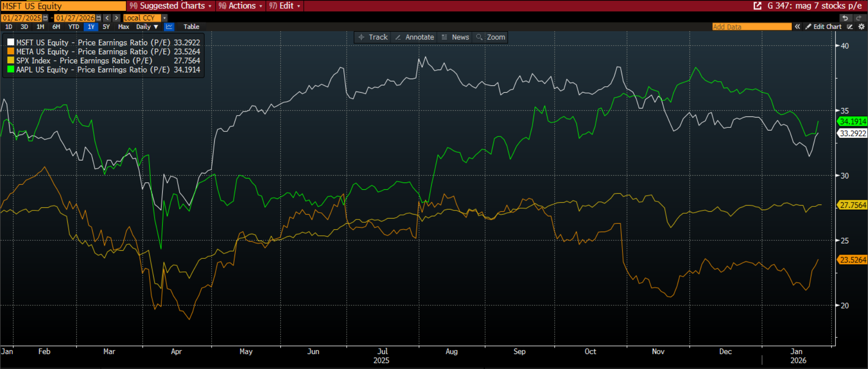
Task: Click the annotation list icon beside Edit Chart
Action: point(850,27)
